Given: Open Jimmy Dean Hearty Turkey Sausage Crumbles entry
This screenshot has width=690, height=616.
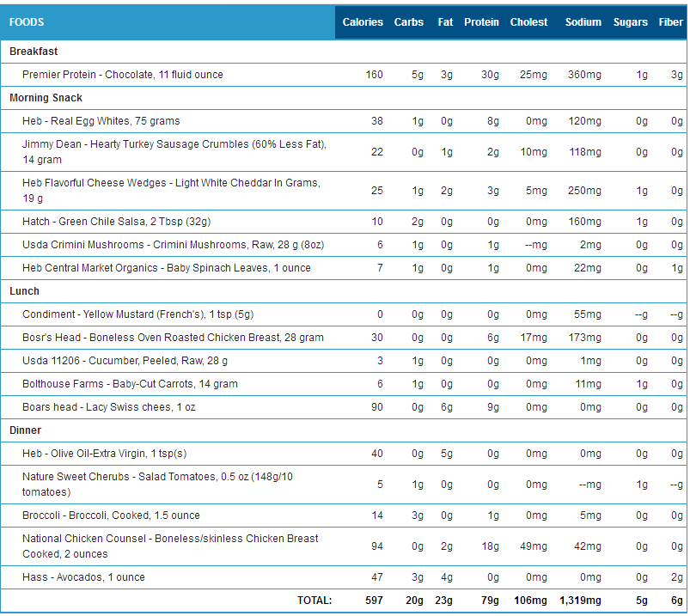Looking at the screenshot, I should [x=174, y=152].
